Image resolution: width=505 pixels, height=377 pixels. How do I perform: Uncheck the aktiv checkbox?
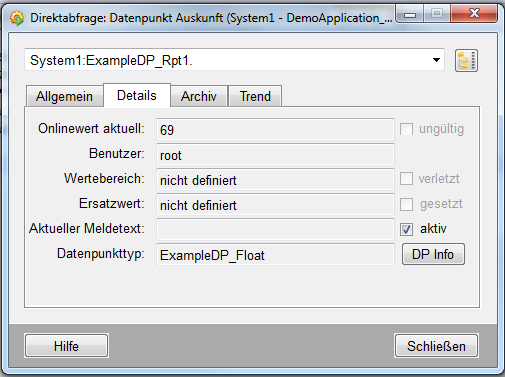coord(406,229)
